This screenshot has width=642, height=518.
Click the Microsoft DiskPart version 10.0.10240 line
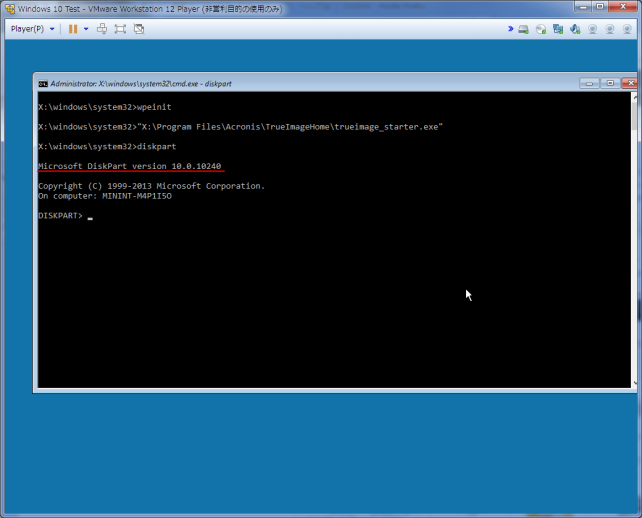129,166
